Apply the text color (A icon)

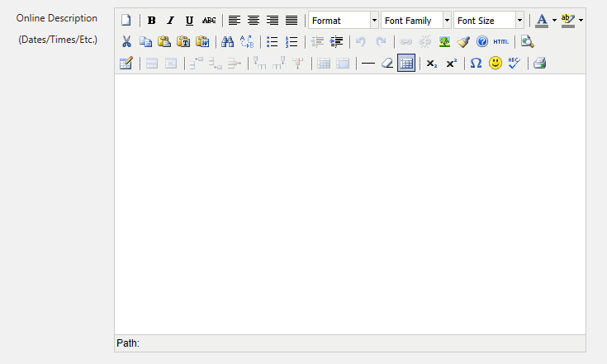pyautogui.click(x=542, y=20)
